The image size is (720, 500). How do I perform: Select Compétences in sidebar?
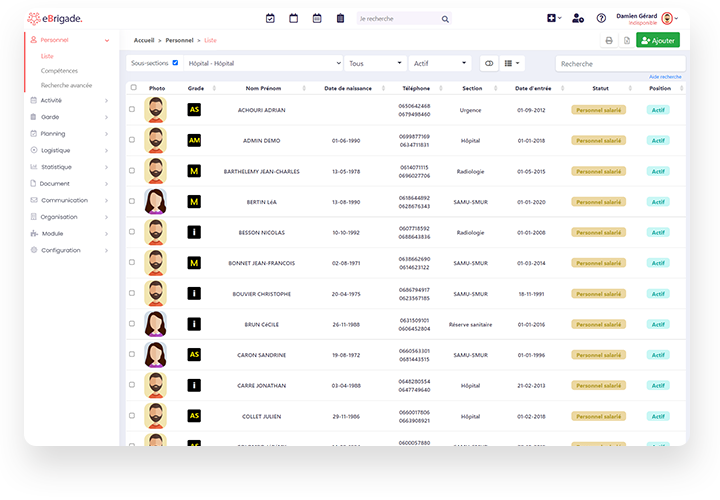click(59, 71)
